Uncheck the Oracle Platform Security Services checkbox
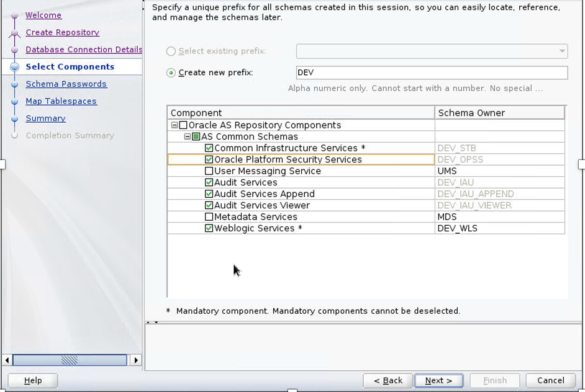585x392 pixels. pos(209,159)
